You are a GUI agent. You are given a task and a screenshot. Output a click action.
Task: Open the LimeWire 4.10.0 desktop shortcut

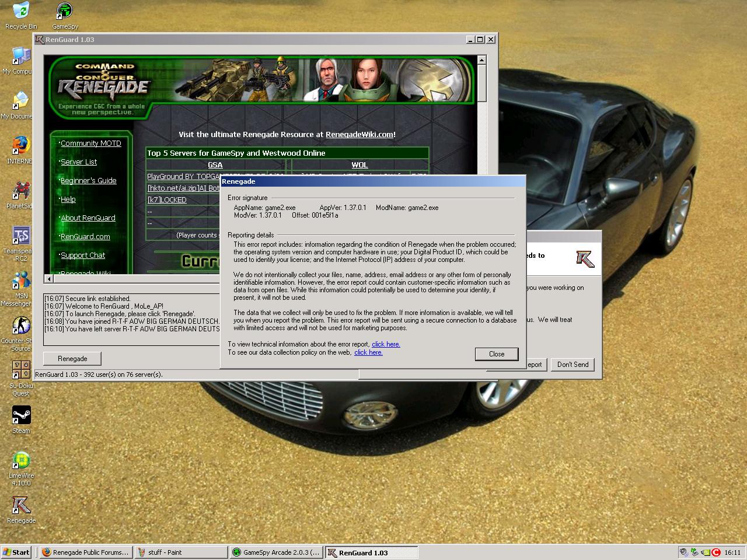click(21, 460)
